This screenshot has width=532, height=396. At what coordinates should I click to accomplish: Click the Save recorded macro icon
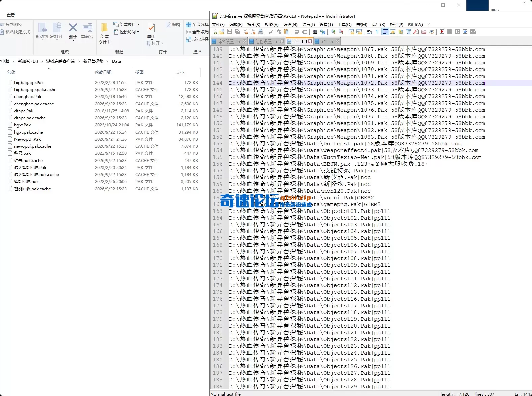[x=473, y=32]
